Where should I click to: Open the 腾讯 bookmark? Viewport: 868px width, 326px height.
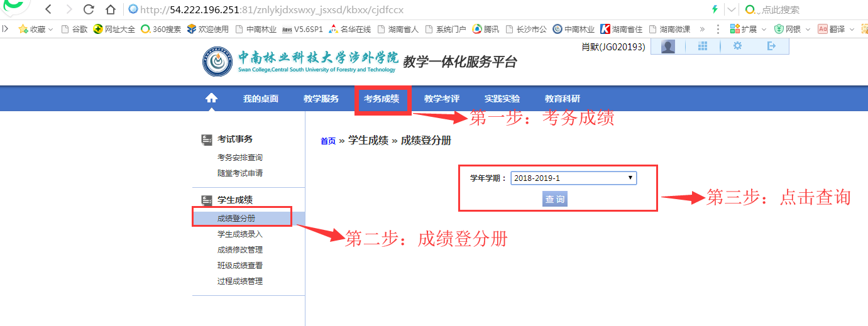coord(486,29)
